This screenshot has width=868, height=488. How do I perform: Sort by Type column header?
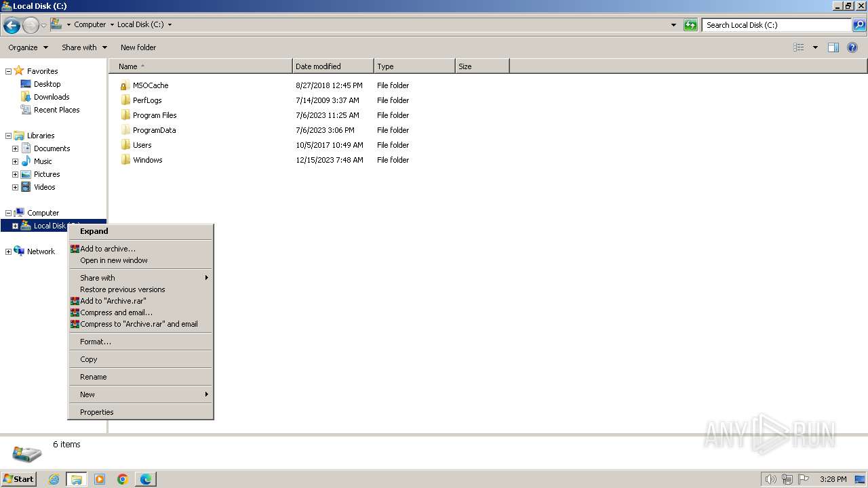pos(414,66)
